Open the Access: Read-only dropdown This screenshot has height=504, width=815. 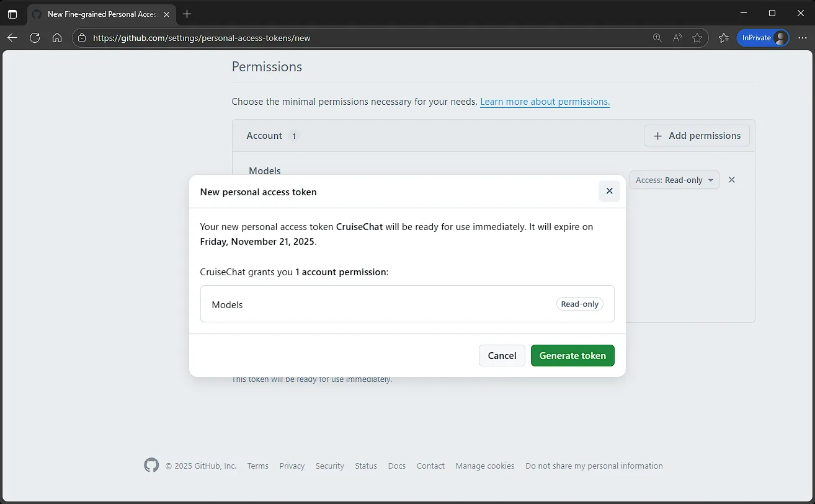(x=674, y=180)
